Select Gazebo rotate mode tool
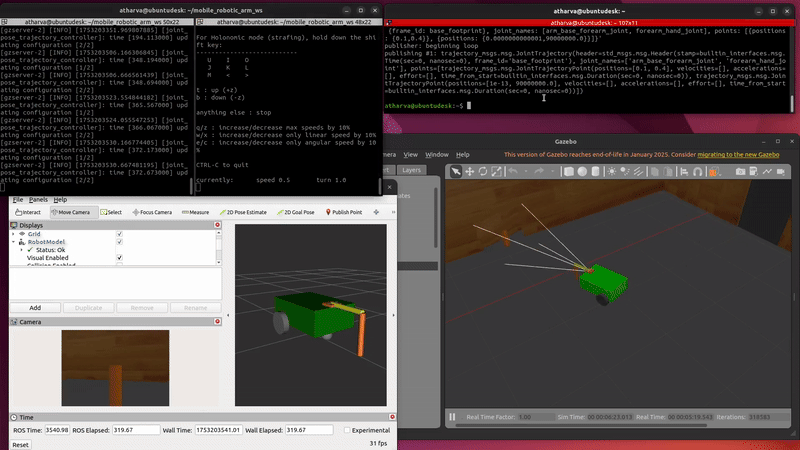This screenshot has width=800, height=450. [x=483, y=171]
